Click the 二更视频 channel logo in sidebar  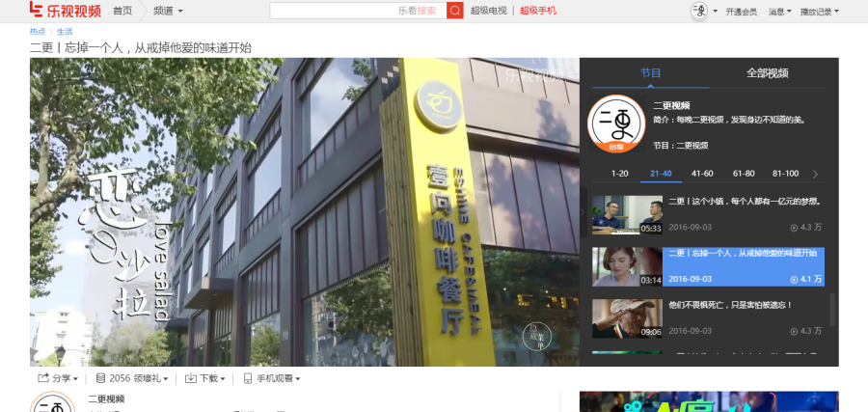pyautogui.click(x=616, y=123)
